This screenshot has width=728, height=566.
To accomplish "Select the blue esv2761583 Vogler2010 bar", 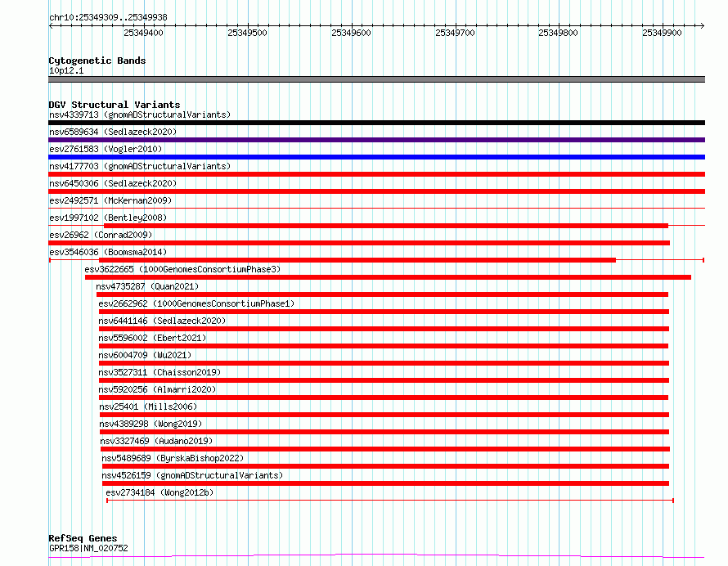I will click(376, 157).
